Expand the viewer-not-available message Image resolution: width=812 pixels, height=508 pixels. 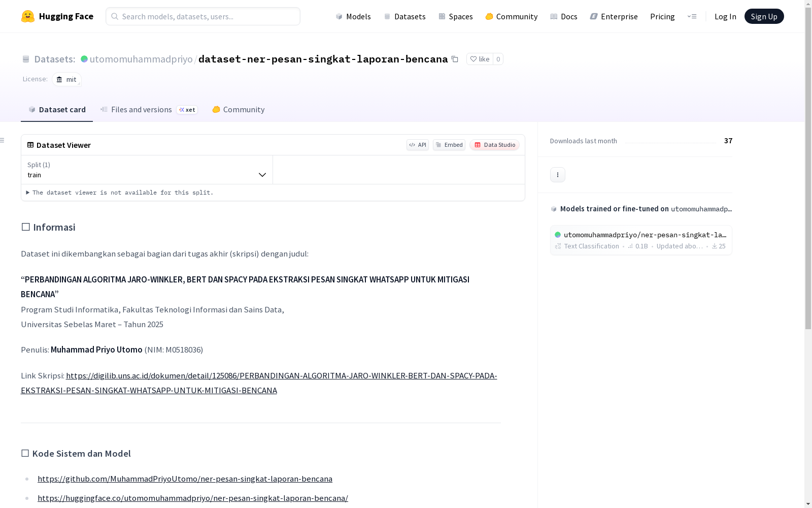120,193
